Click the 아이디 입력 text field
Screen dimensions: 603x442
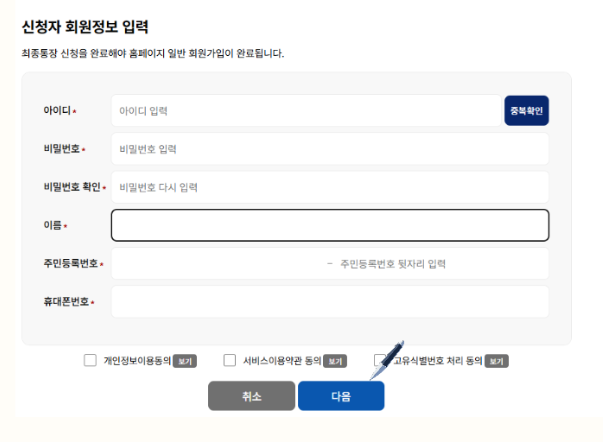(306, 111)
